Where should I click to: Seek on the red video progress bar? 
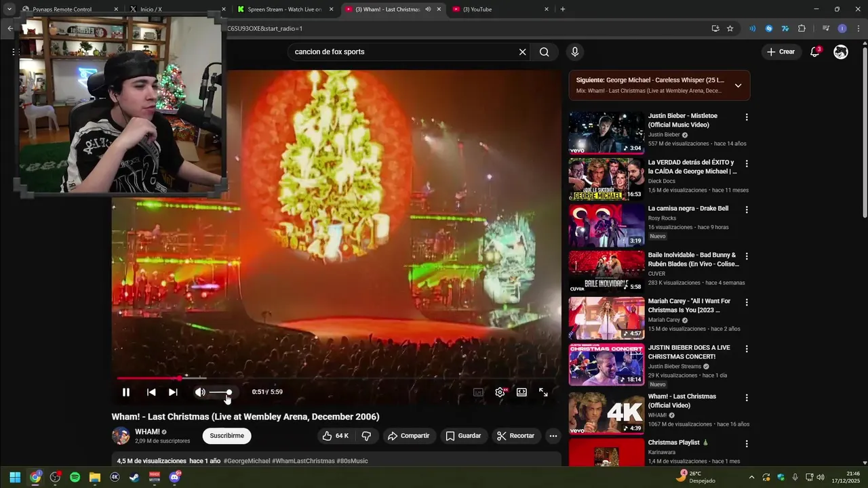[336, 378]
